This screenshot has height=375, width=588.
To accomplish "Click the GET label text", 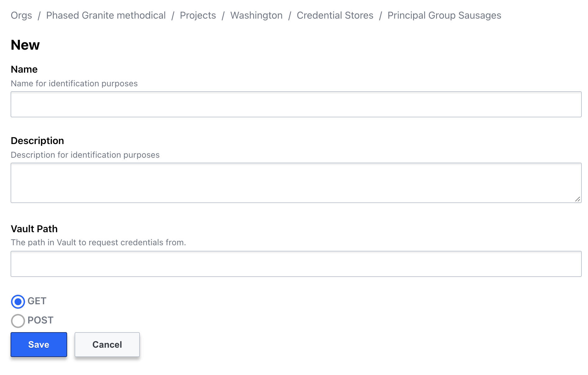I will point(37,301).
